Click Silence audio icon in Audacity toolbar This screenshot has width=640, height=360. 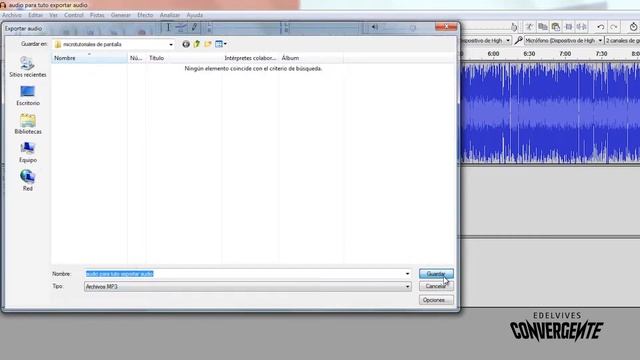(x=582, y=27)
